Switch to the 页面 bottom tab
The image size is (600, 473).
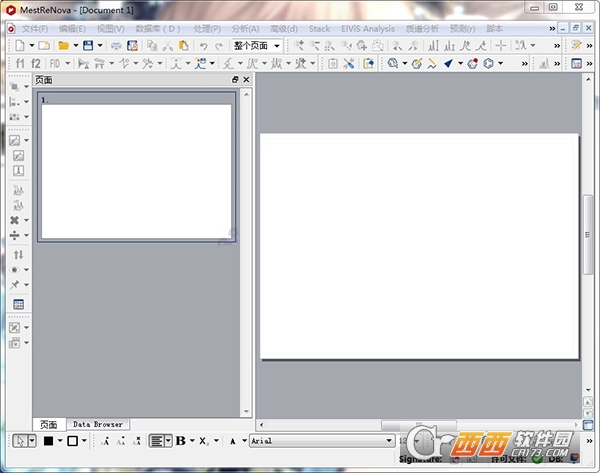click(x=49, y=424)
